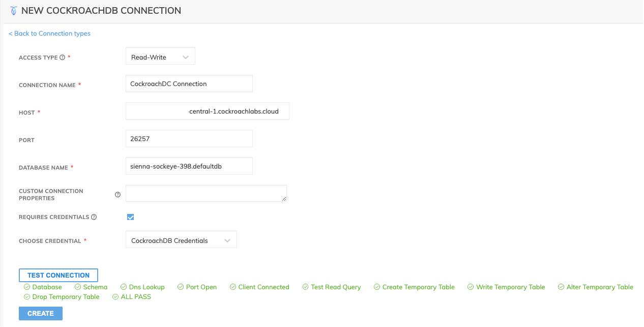Click the Create button
Viewport: 644px width, 327px height.
tap(41, 313)
